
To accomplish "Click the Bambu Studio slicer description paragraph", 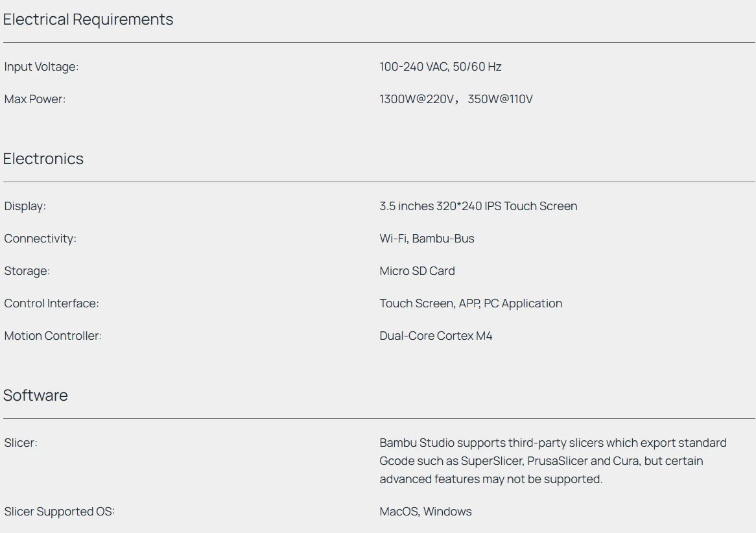I will 552,461.
